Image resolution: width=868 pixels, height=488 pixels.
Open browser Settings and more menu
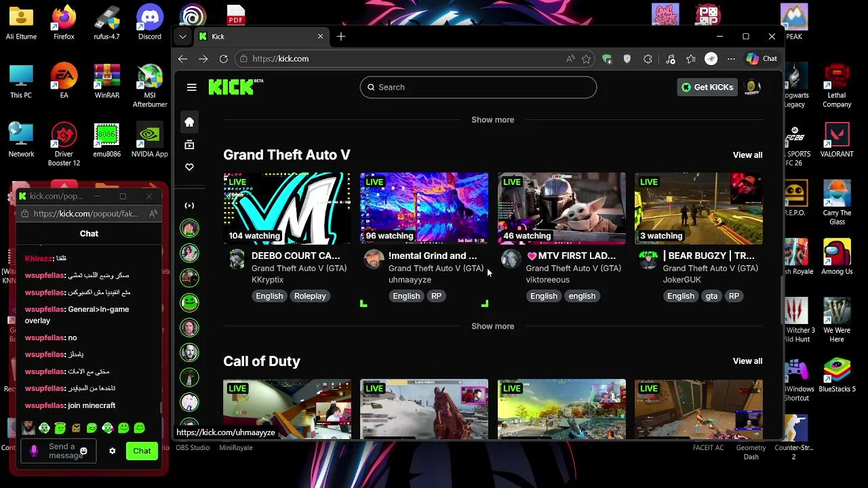click(x=731, y=59)
